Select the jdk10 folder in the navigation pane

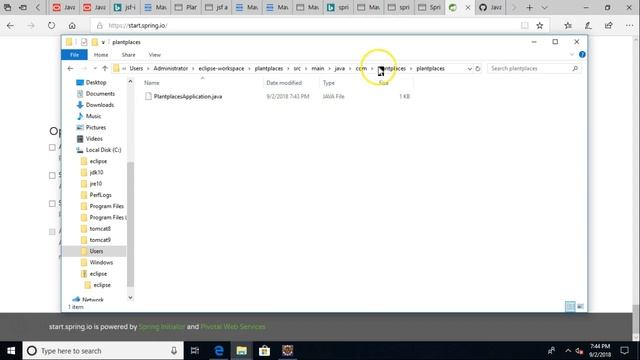click(96, 173)
